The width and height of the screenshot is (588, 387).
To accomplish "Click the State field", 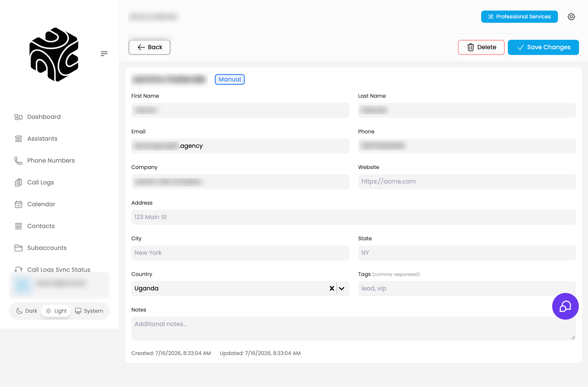I will tap(467, 253).
